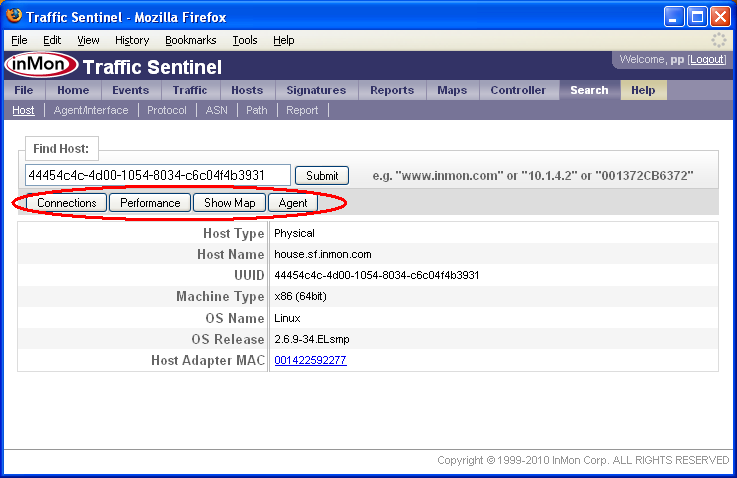Viewport: 737px width, 478px height.
Task: Click the Submit button
Action: [321, 175]
